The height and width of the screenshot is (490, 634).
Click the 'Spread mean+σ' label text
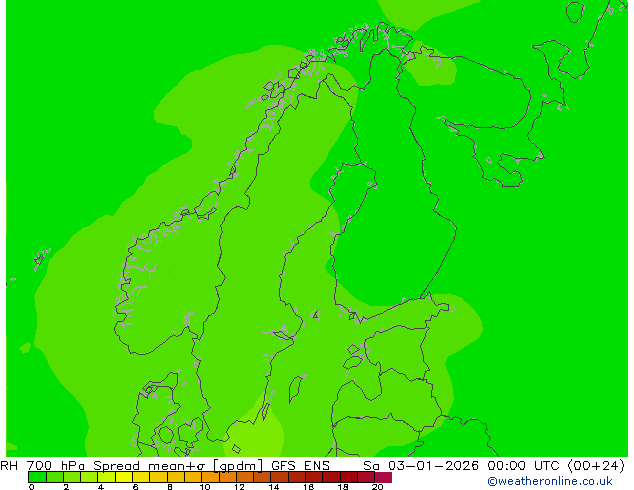(150, 465)
